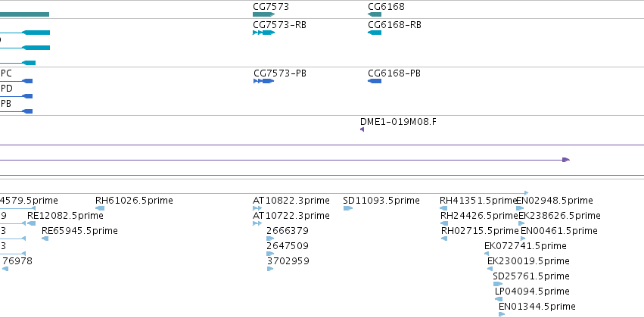644x318 pixels.
Task: Open the CG6168 gene label
Action: (386, 7)
